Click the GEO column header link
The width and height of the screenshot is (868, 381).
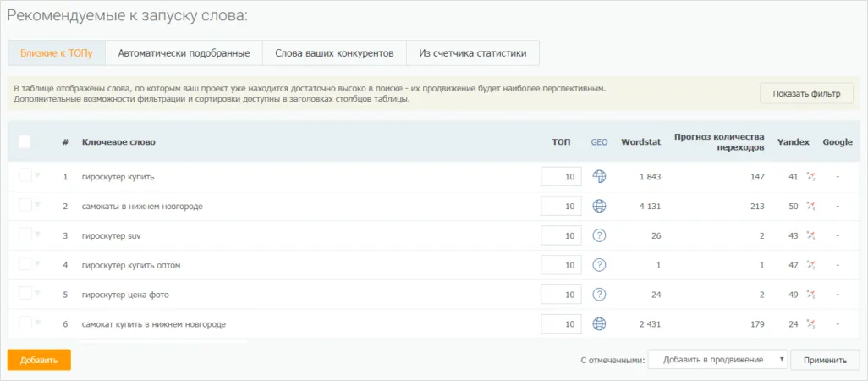click(599, 142)
